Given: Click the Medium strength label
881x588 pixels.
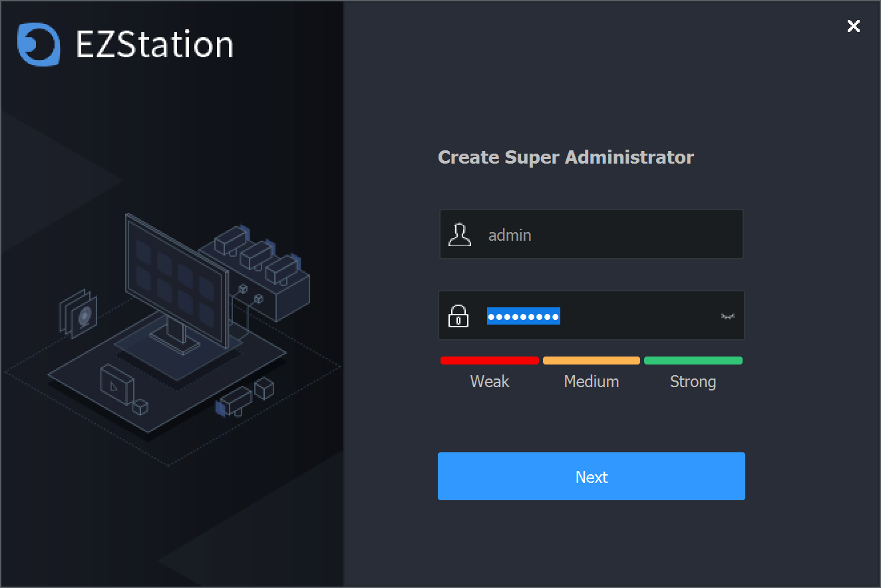Looking at the screenshot, I should pos(591,382).
